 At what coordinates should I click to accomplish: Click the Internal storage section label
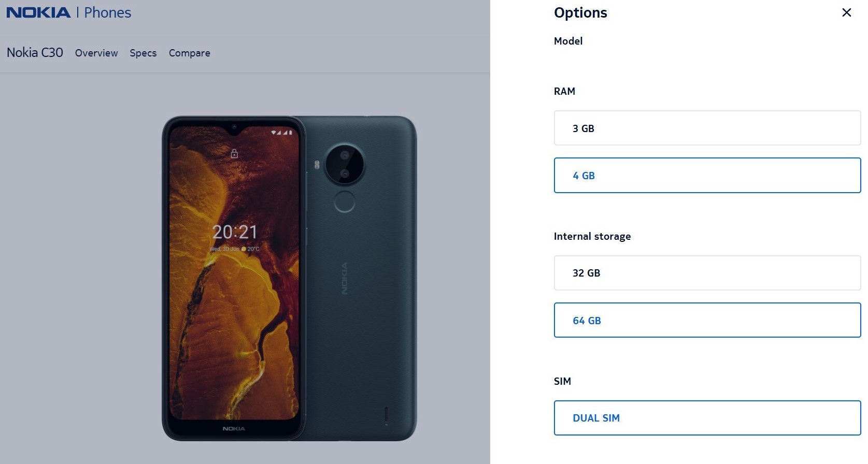coord(592,236)
